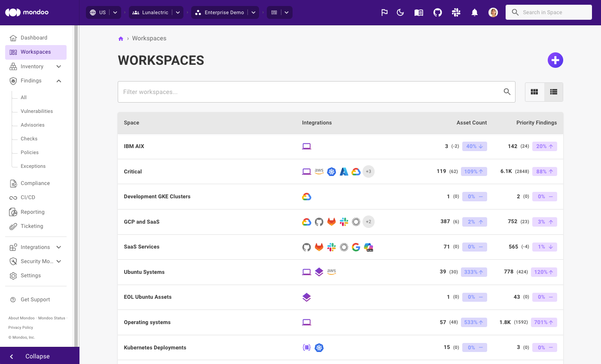Go to the Dashboard page

click(34, 37)
